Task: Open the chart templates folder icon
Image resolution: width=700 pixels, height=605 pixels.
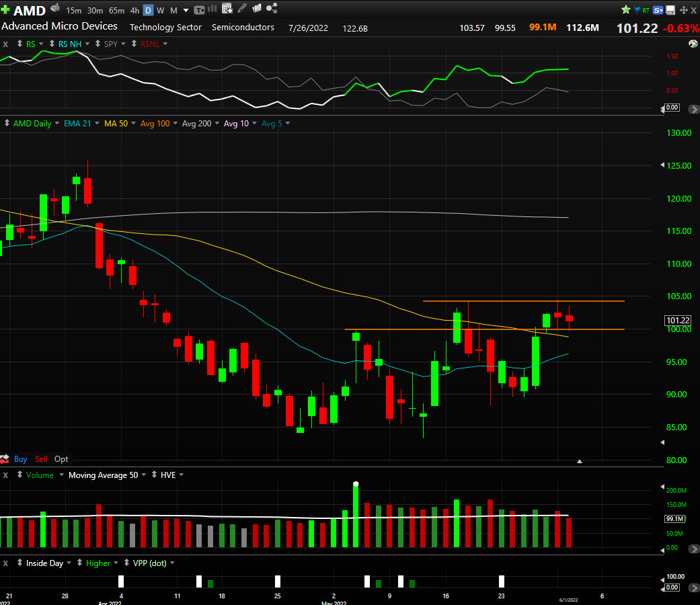Action: click(x=257, y=8)
